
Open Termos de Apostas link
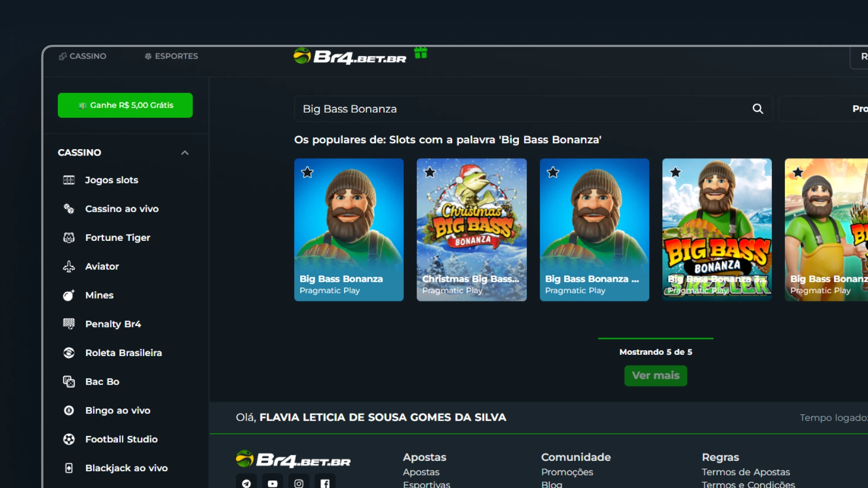[745, 472]
